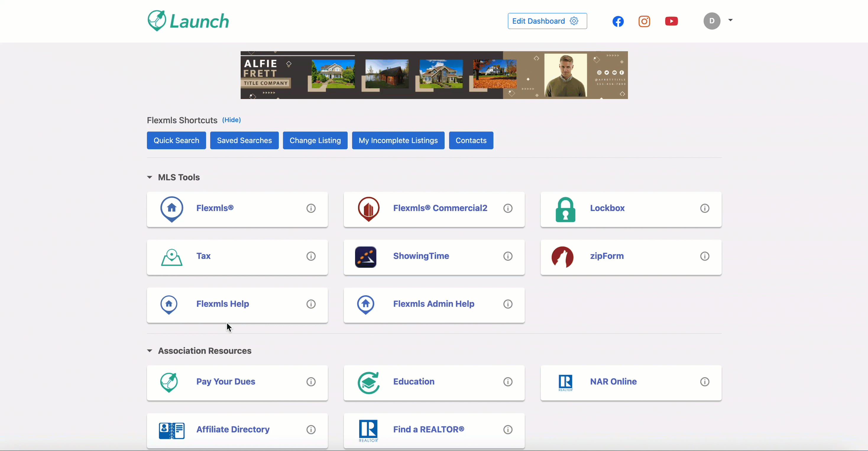
Task: Click the Pay Your Dues rocket icon
Action: 169,383
